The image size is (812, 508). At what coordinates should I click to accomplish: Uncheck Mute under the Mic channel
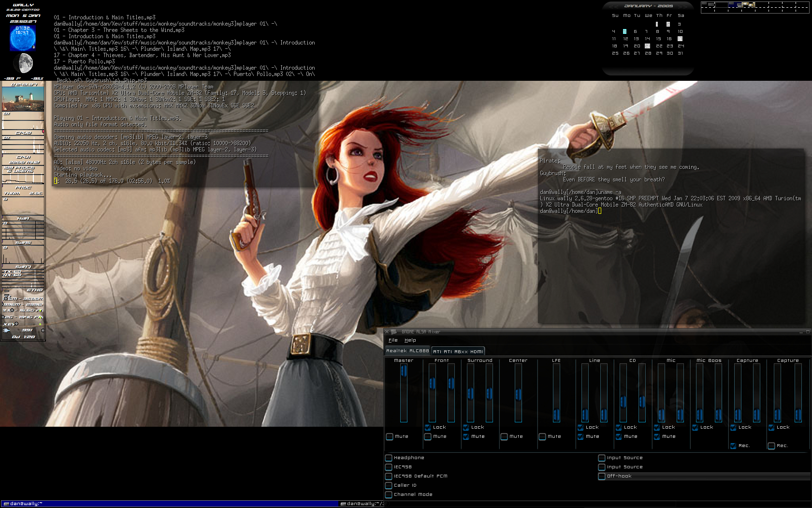point(657,436)
